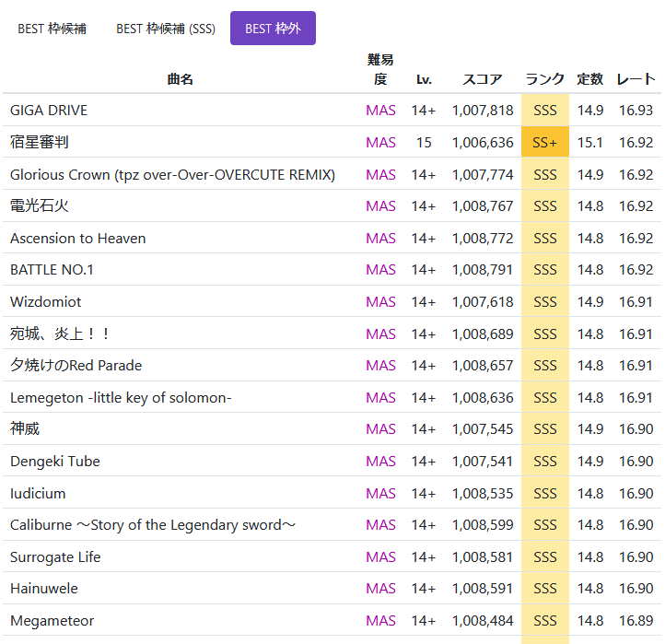Viewport: 665px width, 644px height.
Task: Select score 1,008,484 for Megameteor
Action: point(483,621)
